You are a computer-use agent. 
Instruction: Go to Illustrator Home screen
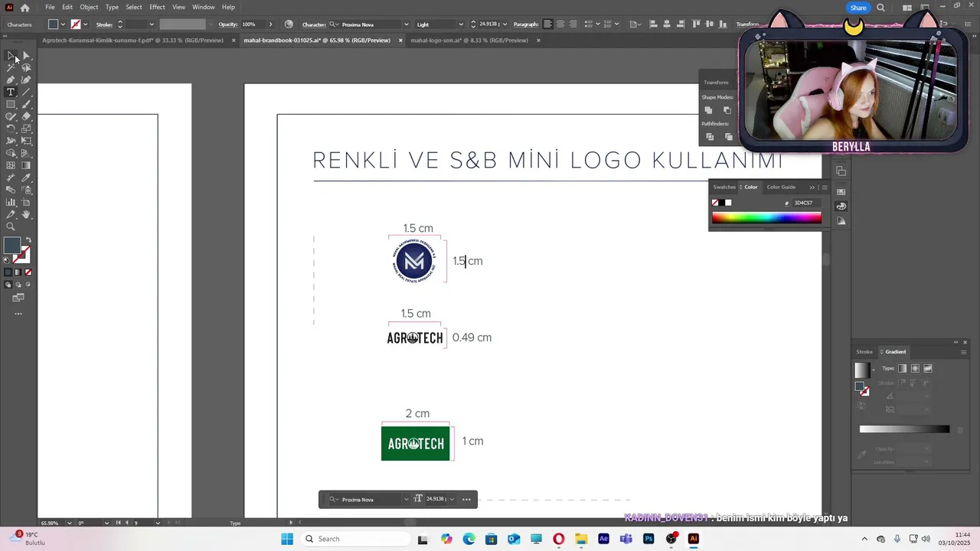[x=24, y=8]
